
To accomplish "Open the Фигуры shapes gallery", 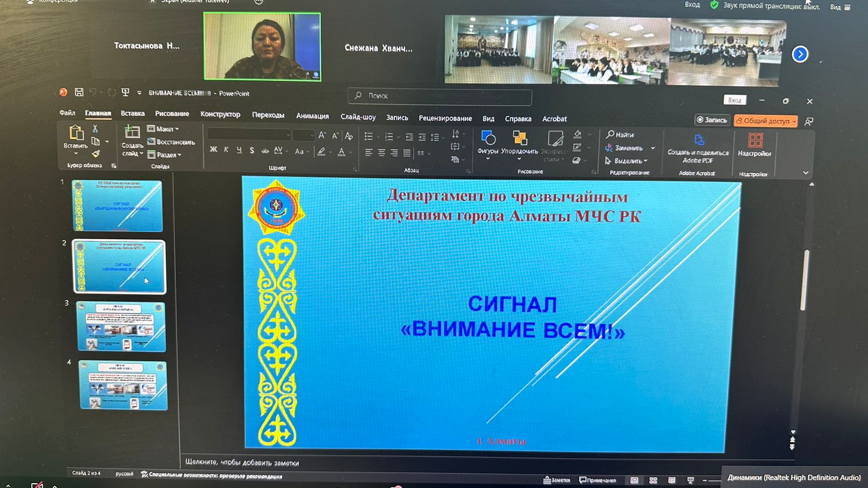I will (488, 139).
